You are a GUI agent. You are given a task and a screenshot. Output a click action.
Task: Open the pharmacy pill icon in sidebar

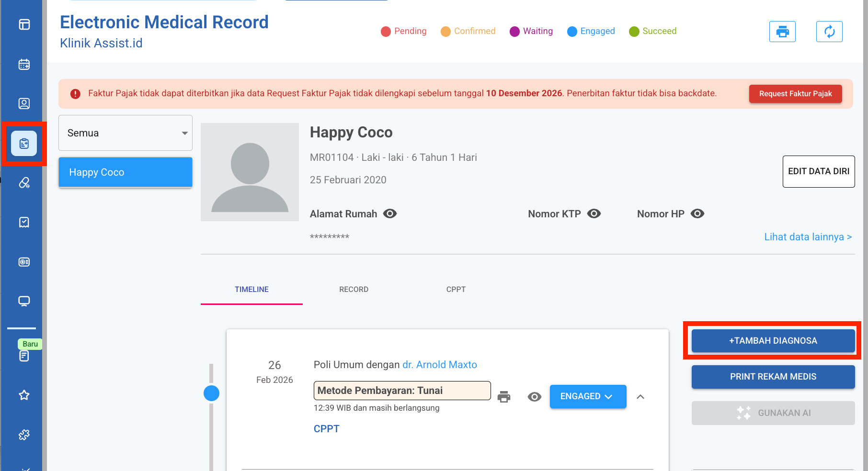24,183
